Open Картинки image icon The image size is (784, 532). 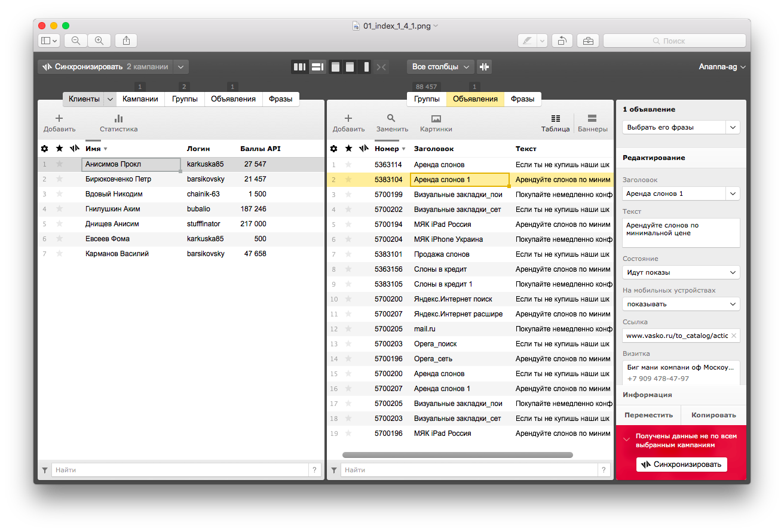[436, 119]
